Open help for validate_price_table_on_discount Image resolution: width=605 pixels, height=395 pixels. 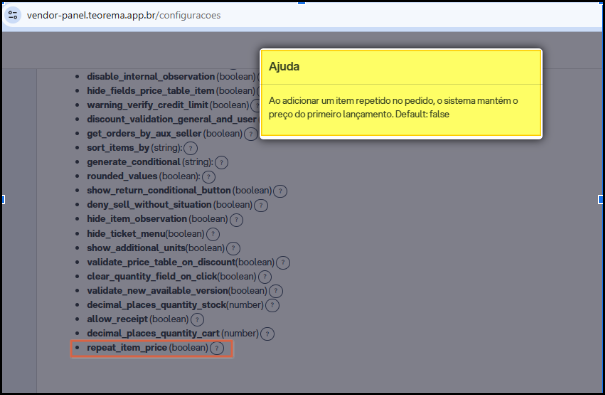283,263
